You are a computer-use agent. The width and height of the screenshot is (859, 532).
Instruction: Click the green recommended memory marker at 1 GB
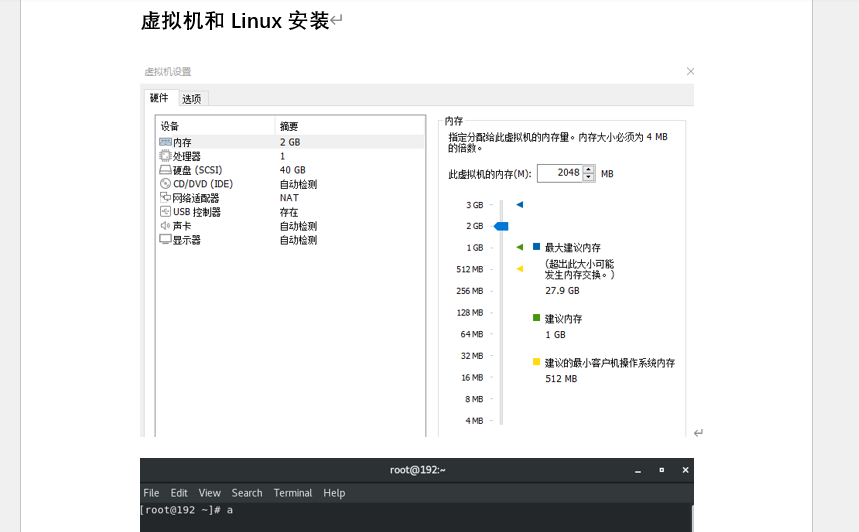point(520,247)
